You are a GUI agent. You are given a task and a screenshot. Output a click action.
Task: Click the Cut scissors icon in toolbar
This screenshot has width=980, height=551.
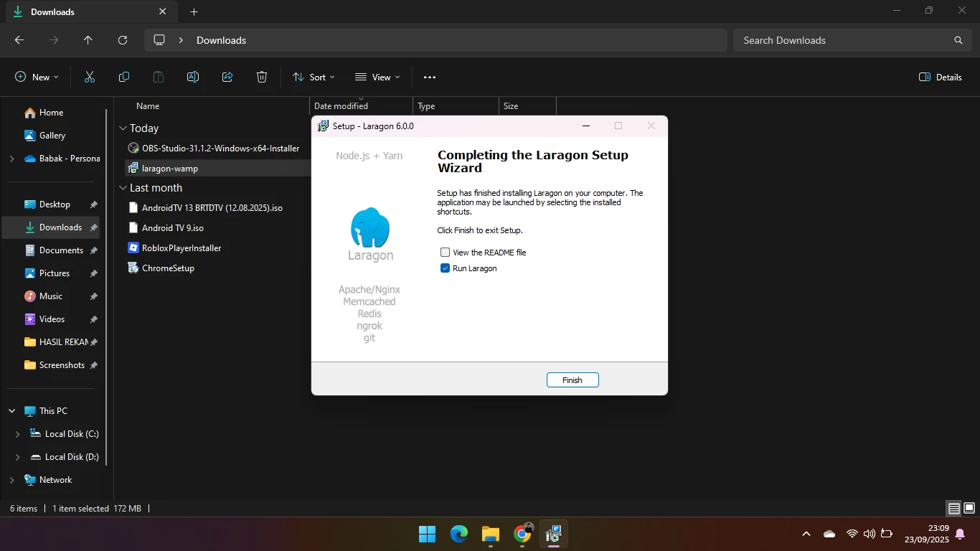[90, 77]
